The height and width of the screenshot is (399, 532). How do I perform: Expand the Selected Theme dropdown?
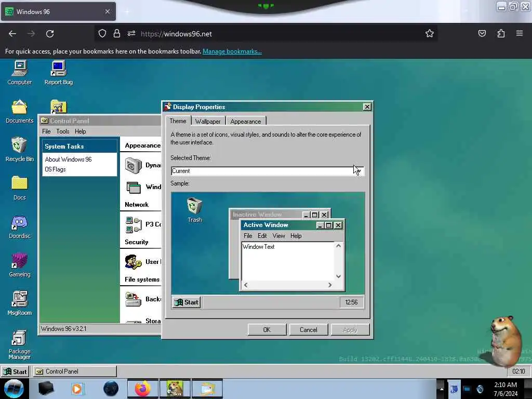(358, 171)
